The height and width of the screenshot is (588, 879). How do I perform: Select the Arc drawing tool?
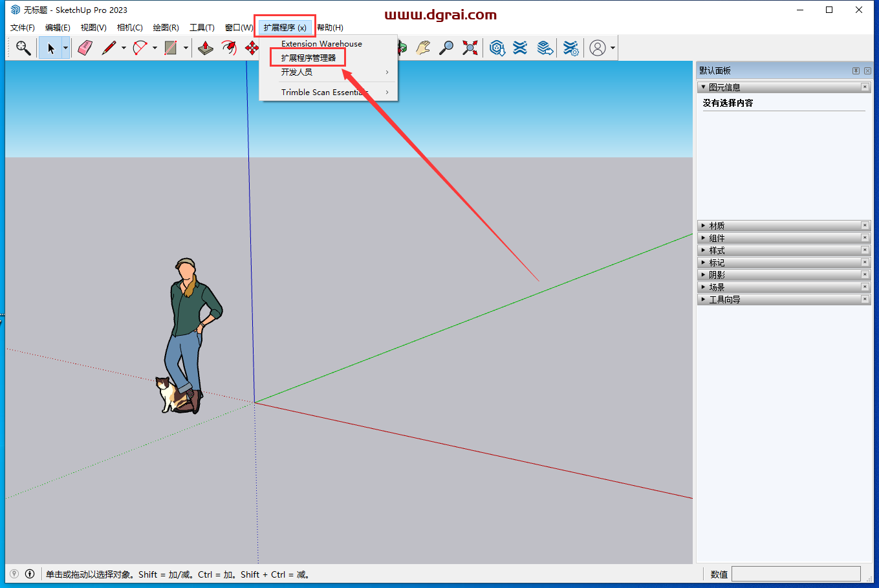coord(140,48)
